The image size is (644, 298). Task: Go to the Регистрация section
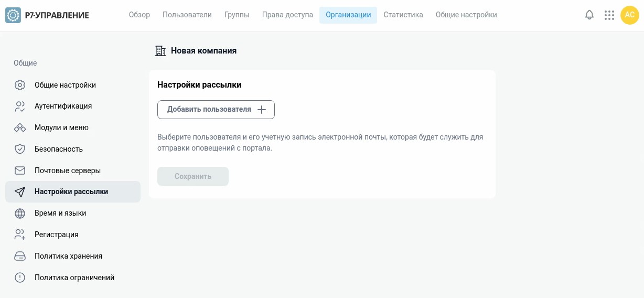coord(73,235)
